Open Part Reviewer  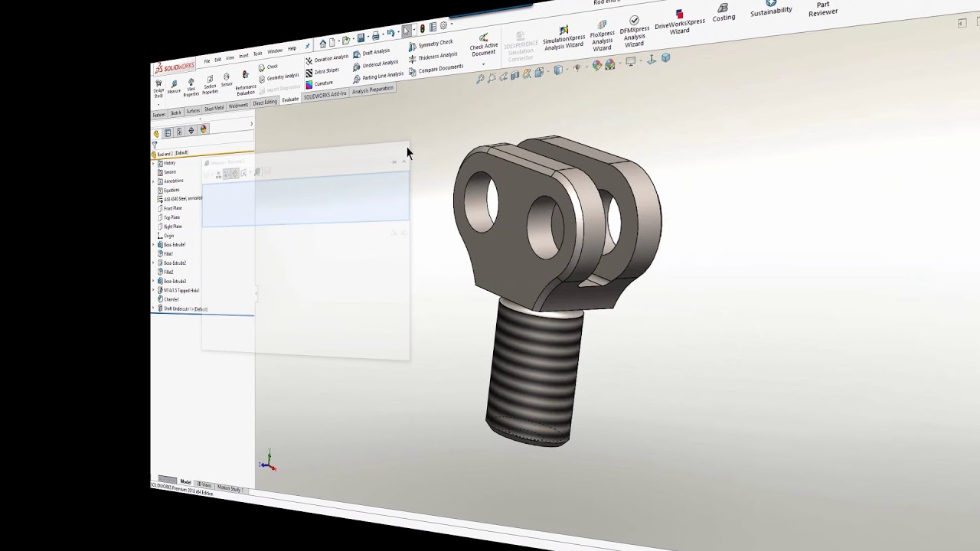click(823, 8)
